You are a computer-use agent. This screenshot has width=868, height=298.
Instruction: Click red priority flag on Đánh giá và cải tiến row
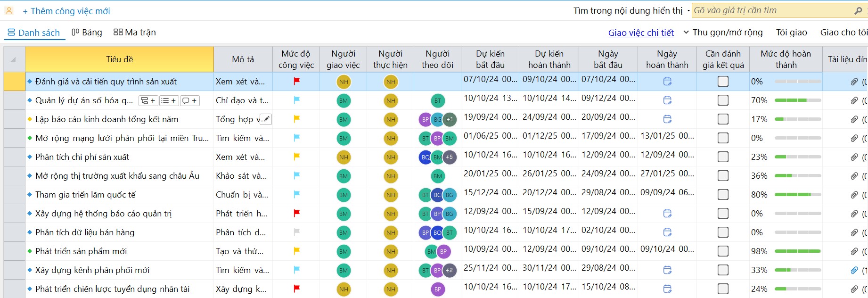(296, 82)
